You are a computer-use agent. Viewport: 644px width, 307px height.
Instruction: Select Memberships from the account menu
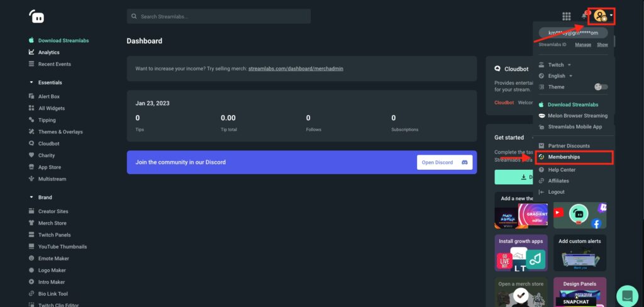(563, 157)
